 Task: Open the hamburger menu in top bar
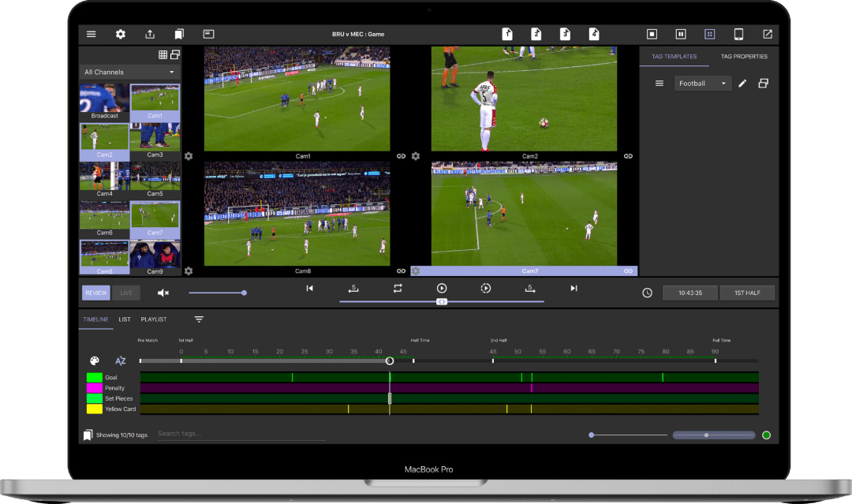point(92,35)
